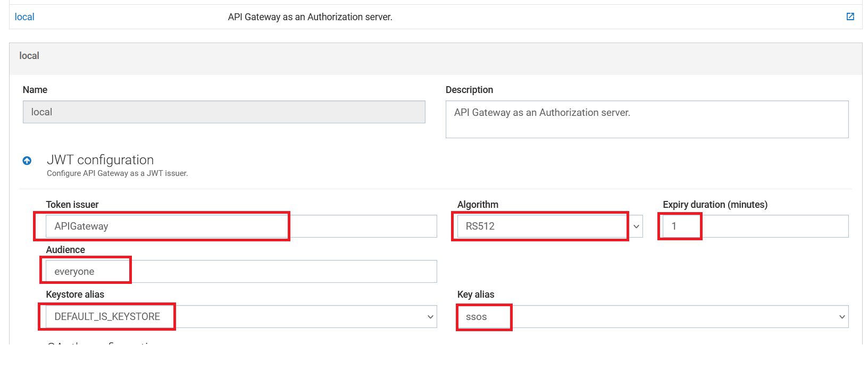Open the local authorization server link

click(24, 17)
